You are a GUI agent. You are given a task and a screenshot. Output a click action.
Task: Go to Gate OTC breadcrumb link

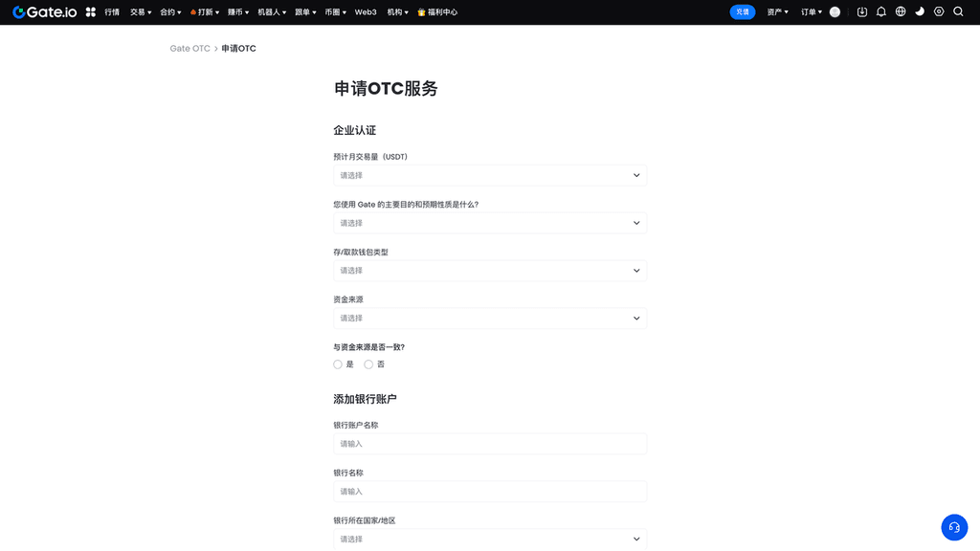coord(189,49)
